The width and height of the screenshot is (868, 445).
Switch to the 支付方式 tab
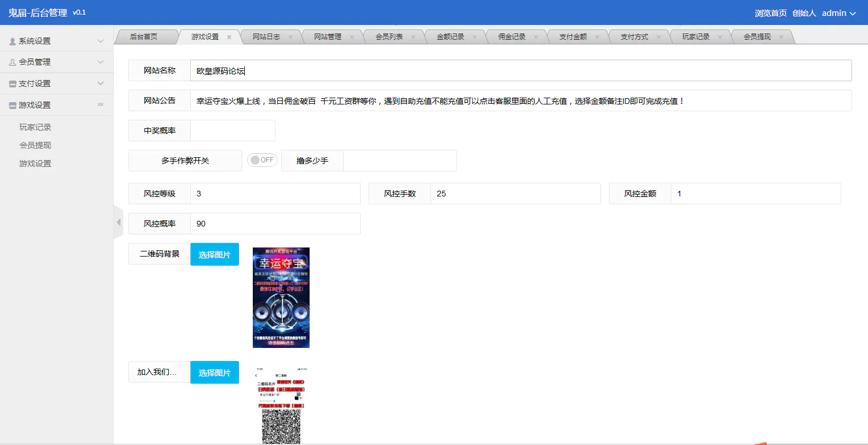point(635,36)
